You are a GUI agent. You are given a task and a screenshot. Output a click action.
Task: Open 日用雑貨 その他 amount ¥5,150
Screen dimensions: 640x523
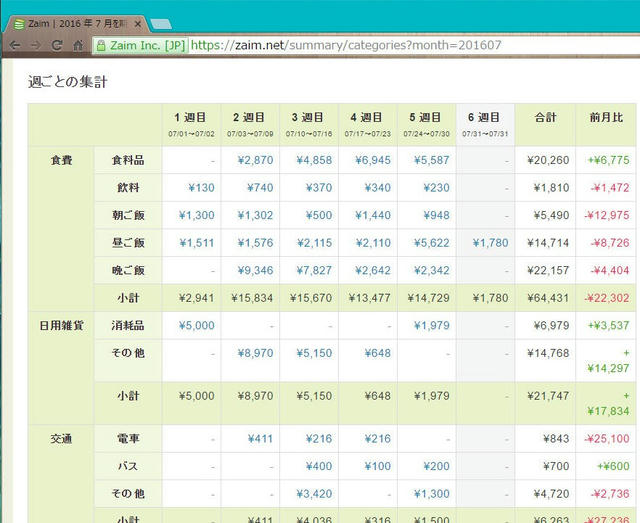click(x=314, y=353)
